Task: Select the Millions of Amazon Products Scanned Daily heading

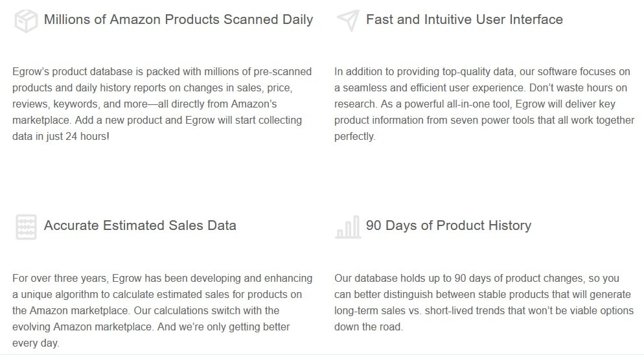Action: click(178, 19)
